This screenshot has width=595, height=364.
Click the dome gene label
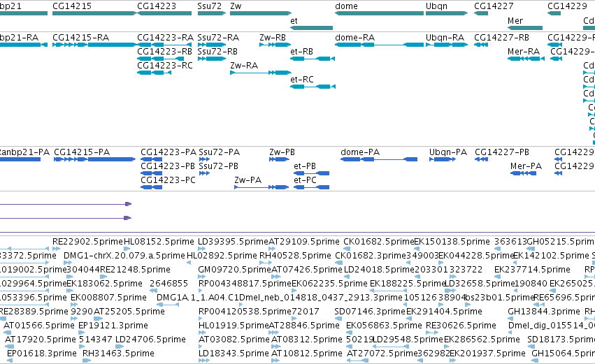click(x=346, y=6)
